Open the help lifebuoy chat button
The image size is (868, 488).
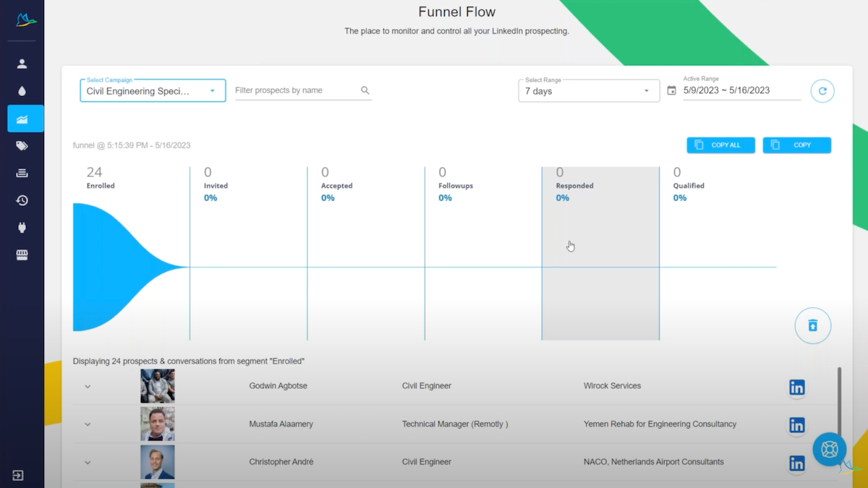pyautogui.click(x=829, y=450)
